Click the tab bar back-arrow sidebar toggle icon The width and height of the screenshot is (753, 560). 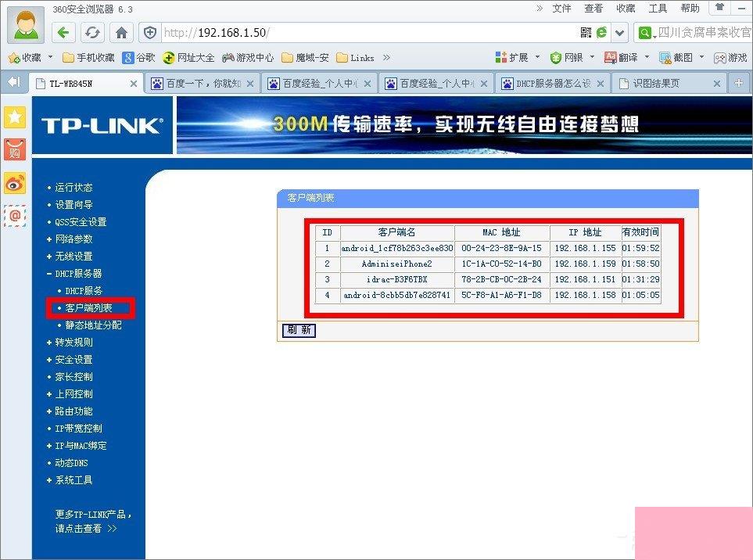14,82
